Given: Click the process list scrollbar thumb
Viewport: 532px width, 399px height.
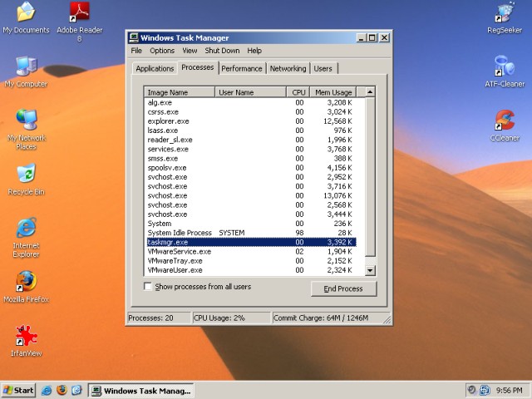Looking at the screenshot, I should [370, 177].
